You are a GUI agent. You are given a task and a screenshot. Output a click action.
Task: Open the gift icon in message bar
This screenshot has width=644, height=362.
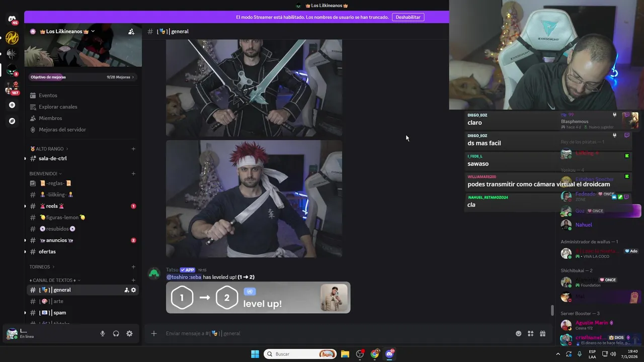point(542,333)
